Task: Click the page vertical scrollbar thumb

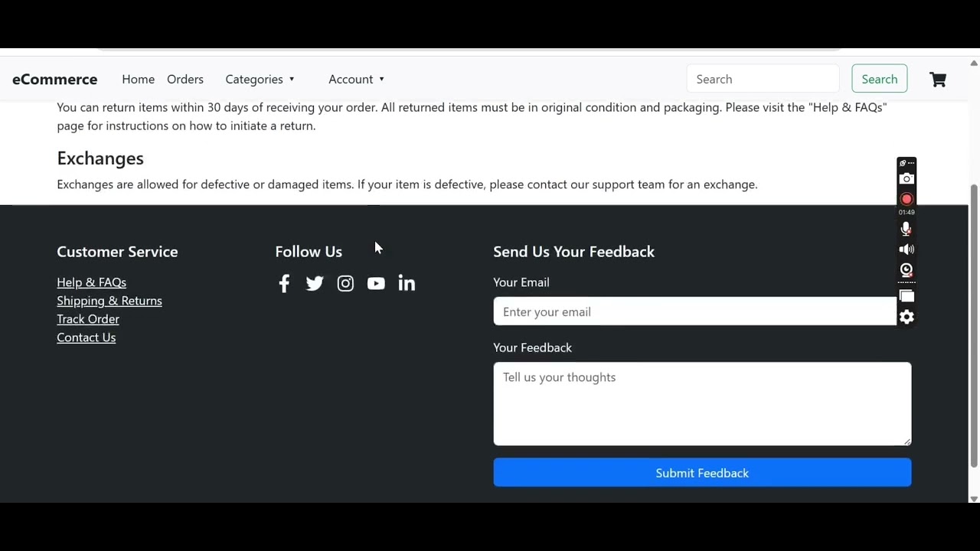Action: point(974,325)
